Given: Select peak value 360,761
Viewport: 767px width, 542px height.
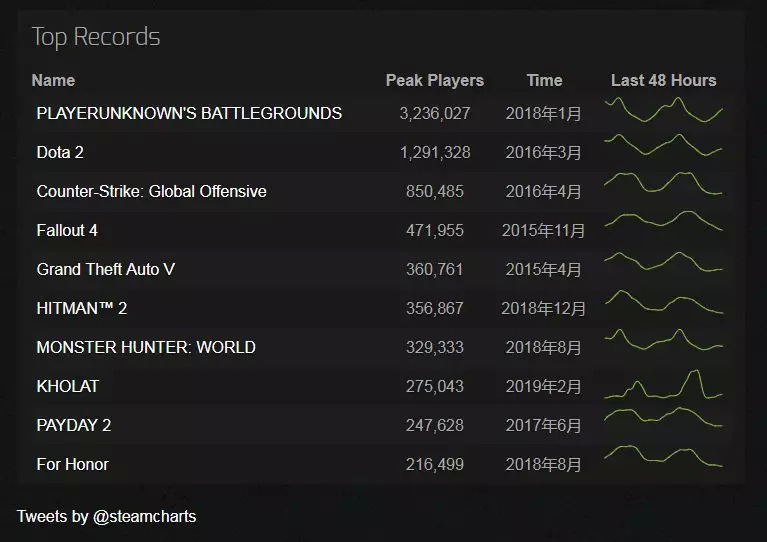Looking at the screenshot, I should tap(435, 270).
